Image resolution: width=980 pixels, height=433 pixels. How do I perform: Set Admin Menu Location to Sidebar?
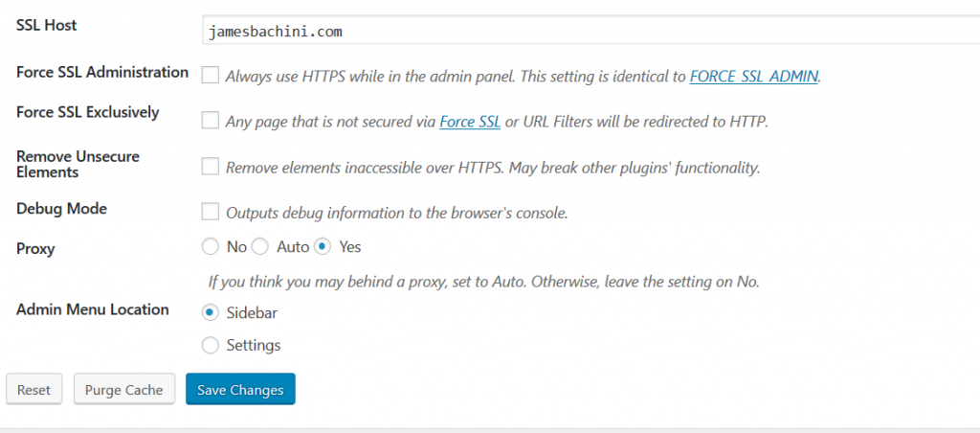click(211, 312)
